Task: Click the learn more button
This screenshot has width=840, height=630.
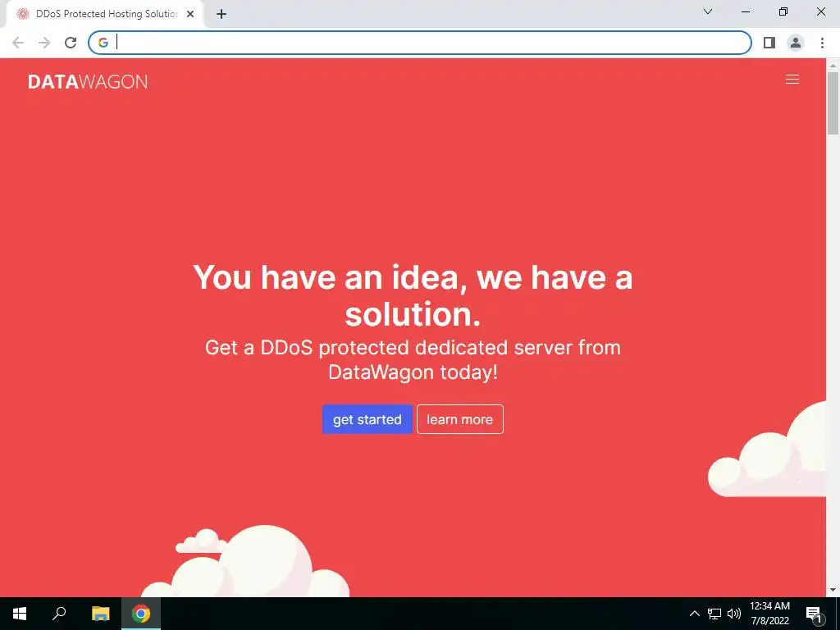Action: click(x=459, y=419)
